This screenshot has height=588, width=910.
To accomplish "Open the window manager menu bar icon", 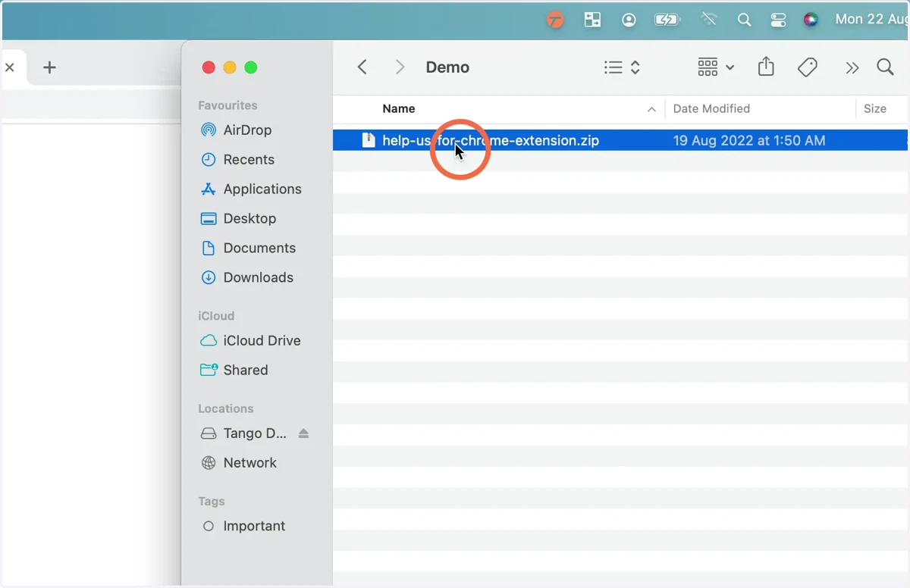I will pyautogui.click(x=592, y=20).
